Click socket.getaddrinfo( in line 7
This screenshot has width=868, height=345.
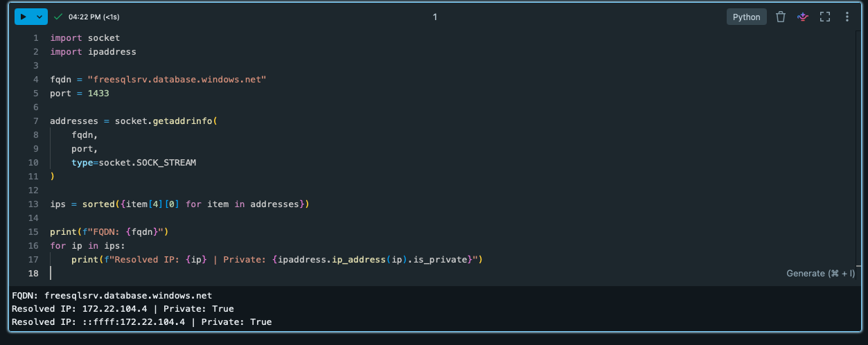point(166,121)
